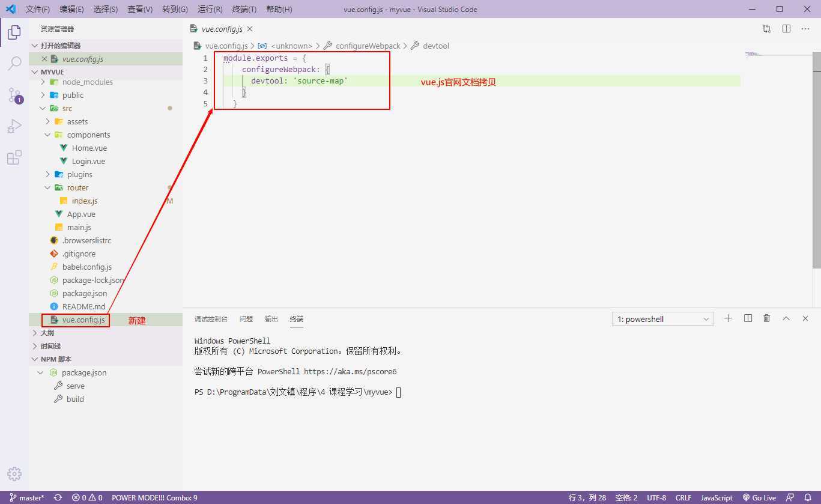The width and height of the screenshot is (821, 504).
Task: Close the vue.config.js editor tab
Action: 250,29
